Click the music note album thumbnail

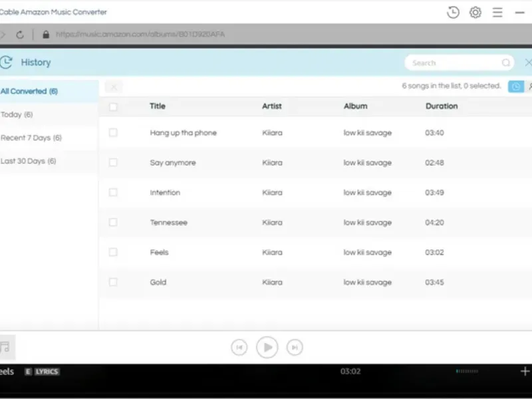(6, 347)
